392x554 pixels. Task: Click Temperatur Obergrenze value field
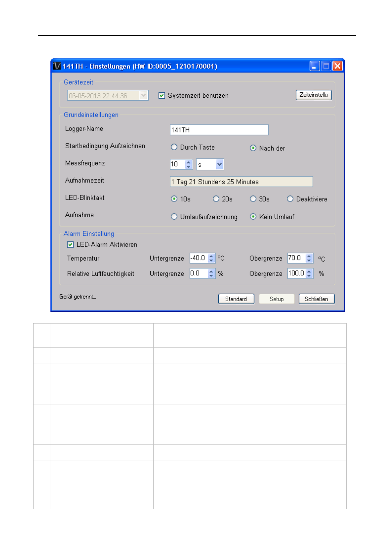pos(297,258)
